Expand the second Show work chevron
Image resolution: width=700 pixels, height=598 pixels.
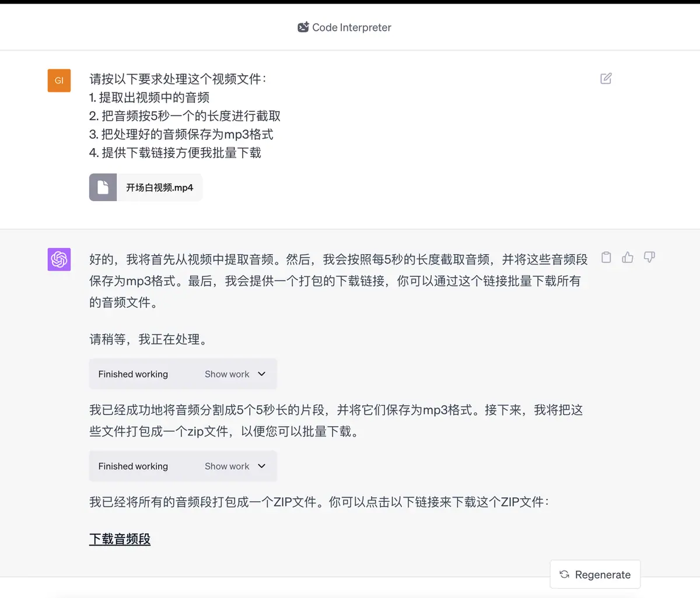pos(261,466)
